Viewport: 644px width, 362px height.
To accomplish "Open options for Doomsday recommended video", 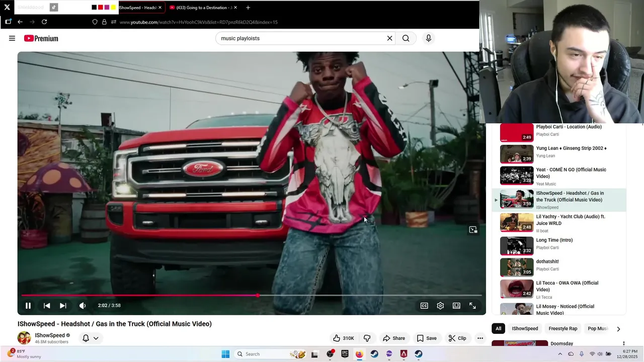I will (623, 344).
